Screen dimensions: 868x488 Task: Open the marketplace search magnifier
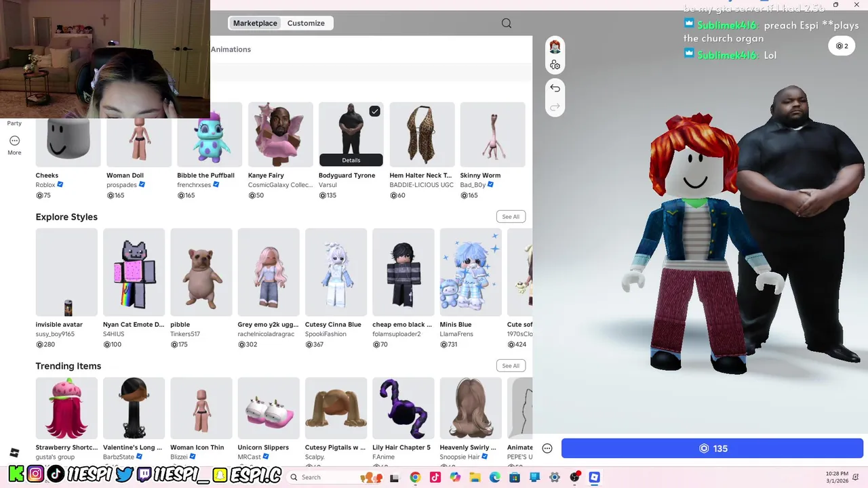pyautogui.click(x=507, y=23)
